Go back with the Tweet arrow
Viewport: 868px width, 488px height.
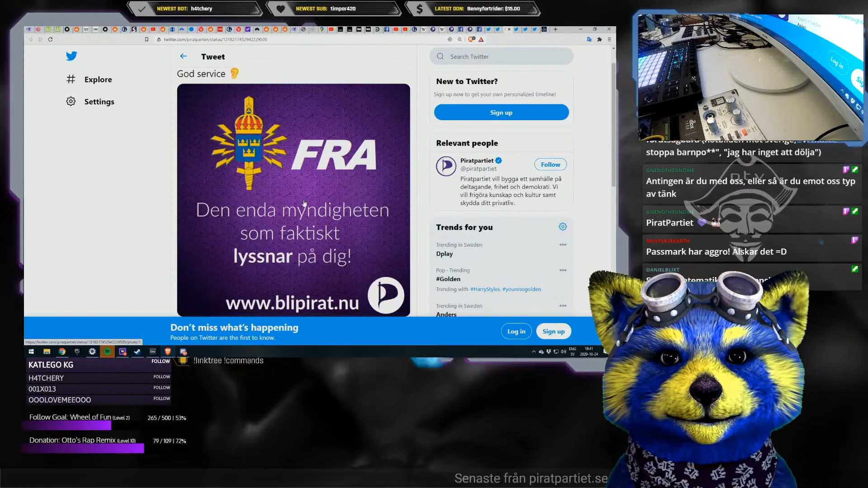click(x=184, y=56)
